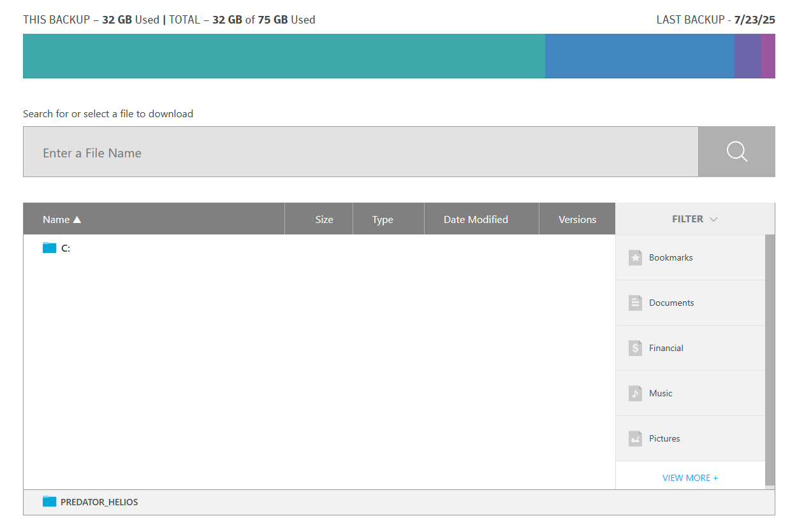The image size is (790, 532).
Task: Click the Music note file icon
Action: coord(635,393)
